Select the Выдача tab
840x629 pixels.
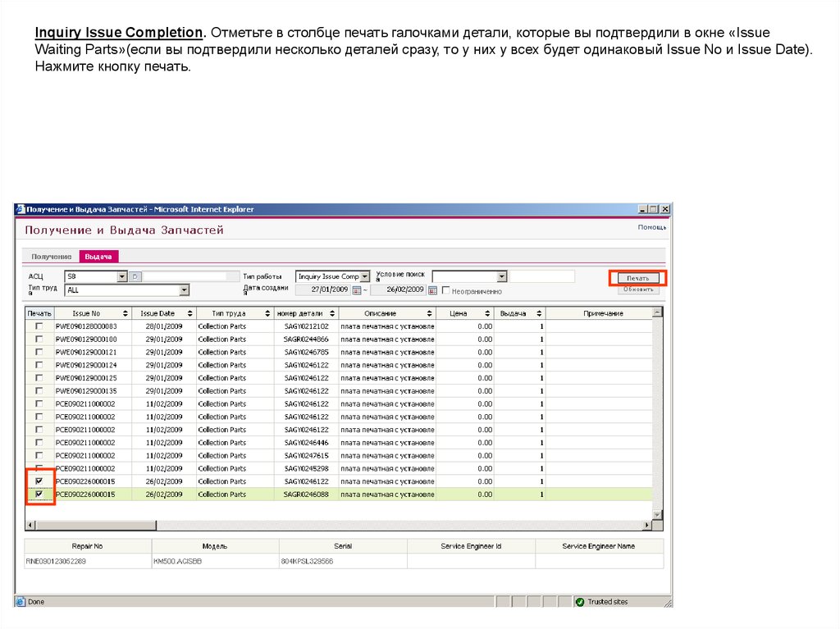[98, 257]
